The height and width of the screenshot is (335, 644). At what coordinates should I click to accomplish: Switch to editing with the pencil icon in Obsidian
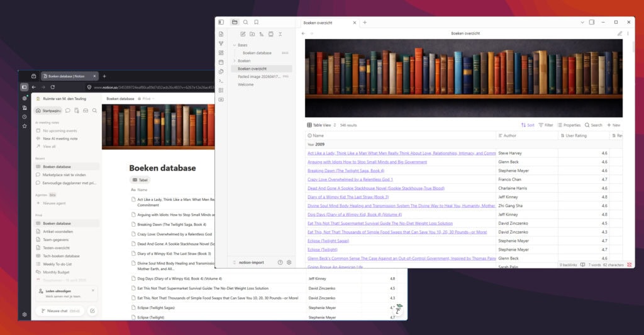point(619,33)
